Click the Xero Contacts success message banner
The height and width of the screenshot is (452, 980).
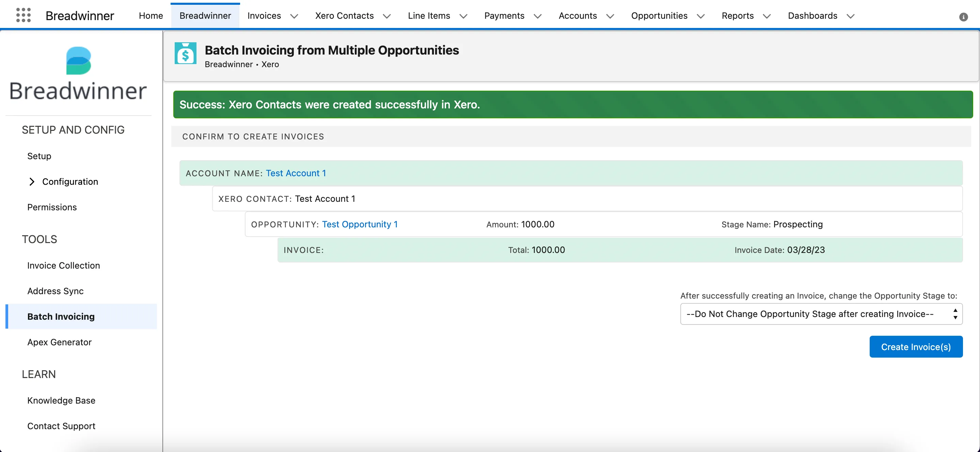(x=573, y=104)
